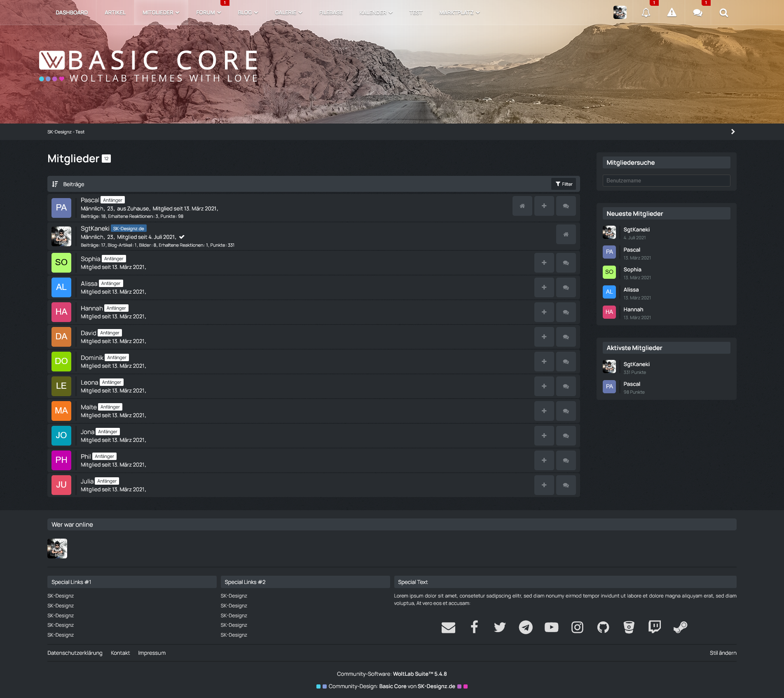Open the Filebase menu item

(x=330, y=13)
